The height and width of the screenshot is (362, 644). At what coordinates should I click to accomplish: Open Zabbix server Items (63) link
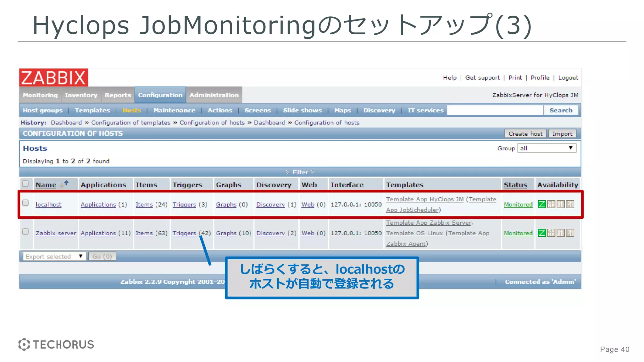144,233
